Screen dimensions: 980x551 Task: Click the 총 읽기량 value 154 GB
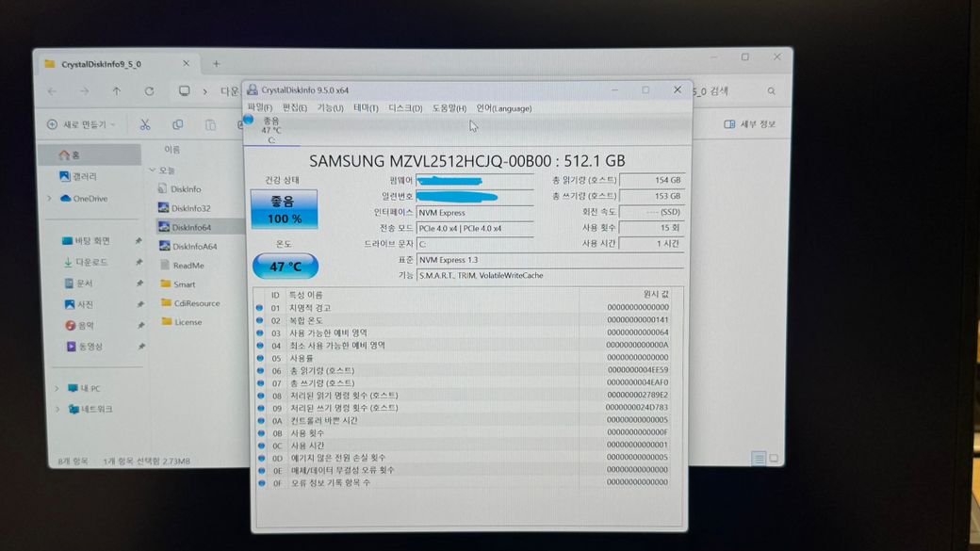(651, 180)
